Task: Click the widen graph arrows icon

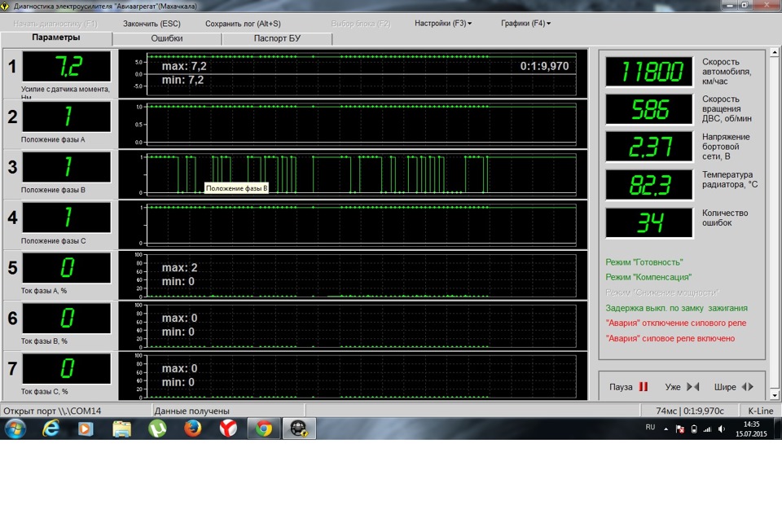Action: tap(747, 386)
